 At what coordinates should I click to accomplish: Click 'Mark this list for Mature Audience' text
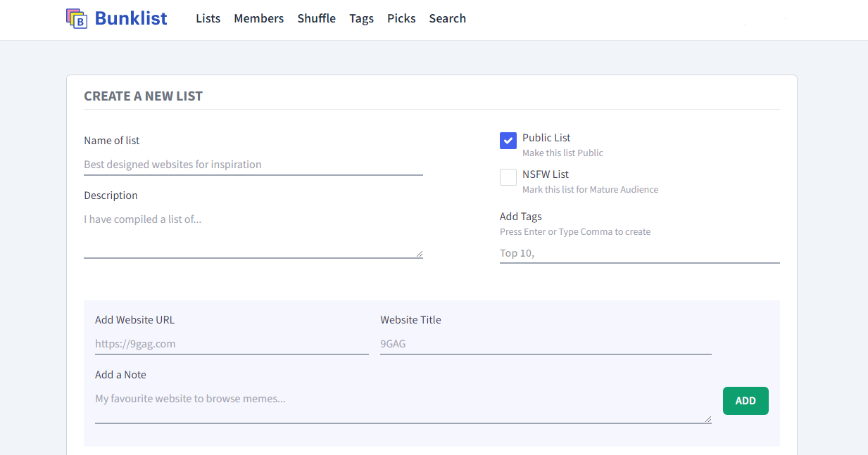pyautogui.click(x=591, y=190)
